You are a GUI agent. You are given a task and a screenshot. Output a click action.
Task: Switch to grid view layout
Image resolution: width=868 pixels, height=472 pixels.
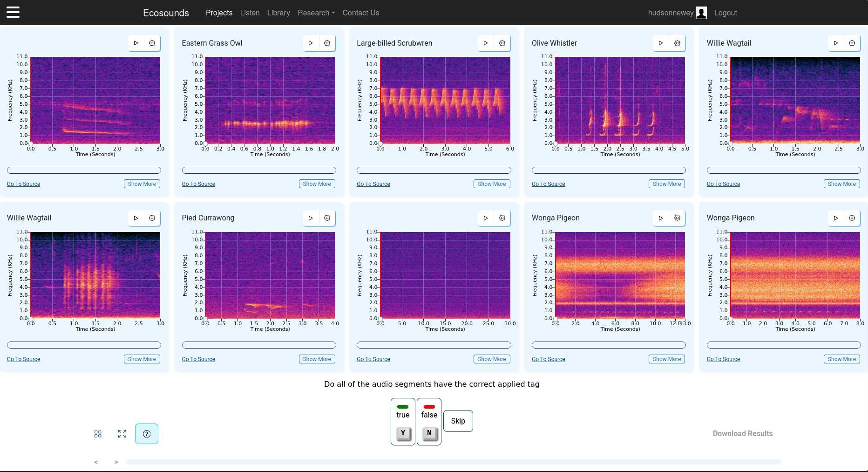[98, 434]
